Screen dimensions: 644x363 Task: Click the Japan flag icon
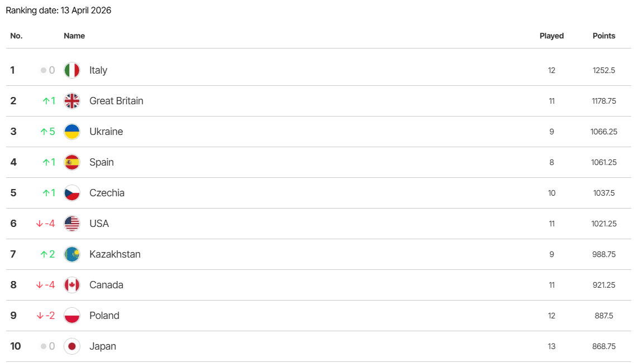[72, 346]
